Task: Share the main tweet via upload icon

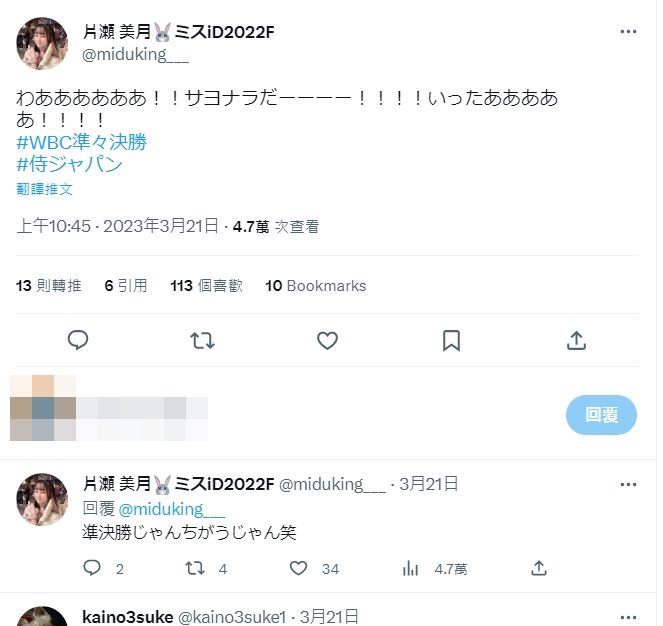Action: pyautogui.click(x=576, y=340)
